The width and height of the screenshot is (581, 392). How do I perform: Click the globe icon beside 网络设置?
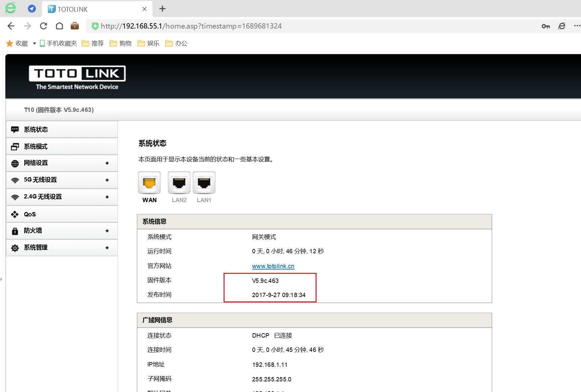pos(15,164)
